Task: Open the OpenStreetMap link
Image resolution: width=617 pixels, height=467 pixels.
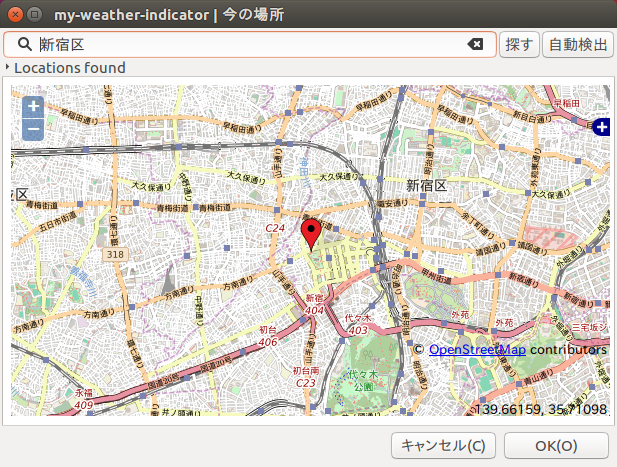Action: tap(477, 349)
